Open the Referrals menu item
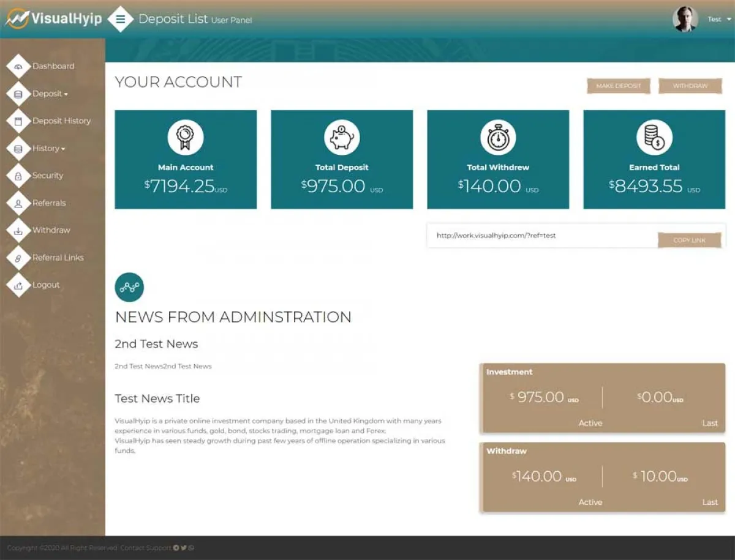Image resolution: width=735 pixels, height=560 pixels. tap(49, 203)
